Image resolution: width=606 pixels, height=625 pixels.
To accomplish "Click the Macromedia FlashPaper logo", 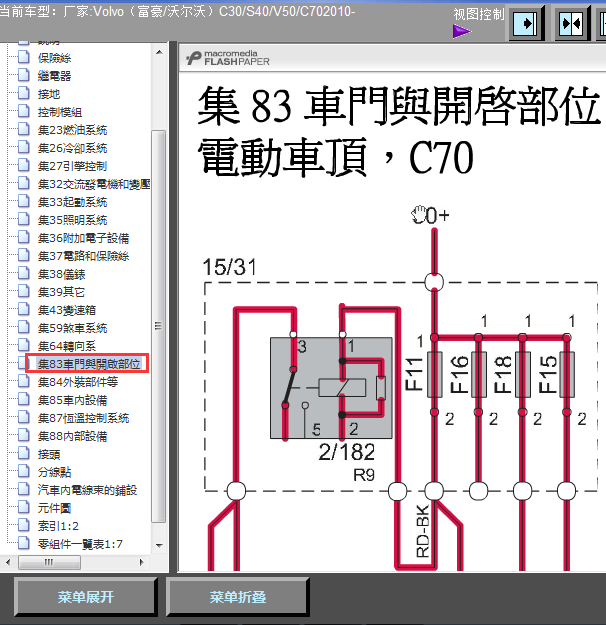I will [x=228, y=58].
